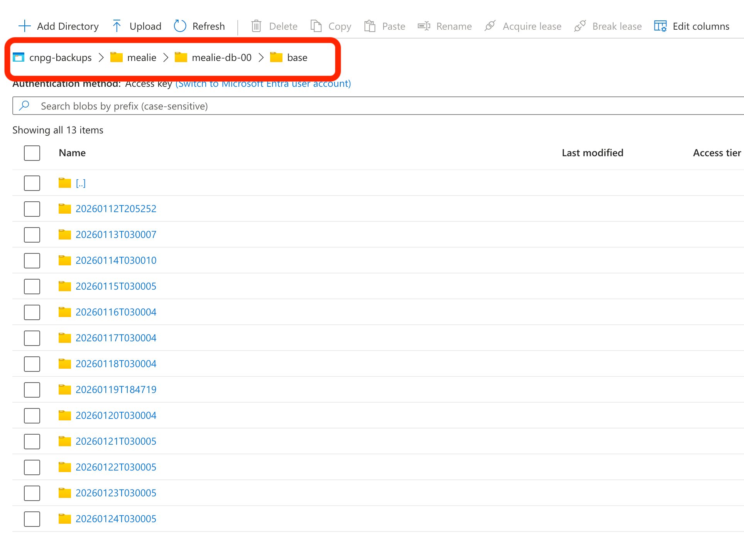Click the Add Directory plus icon

(24, 26)
